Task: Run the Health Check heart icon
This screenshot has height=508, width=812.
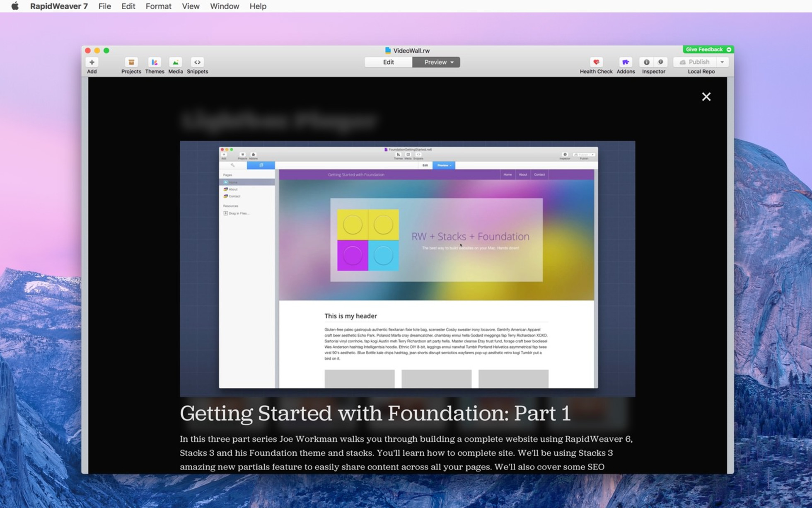Action: coord(596,62)
